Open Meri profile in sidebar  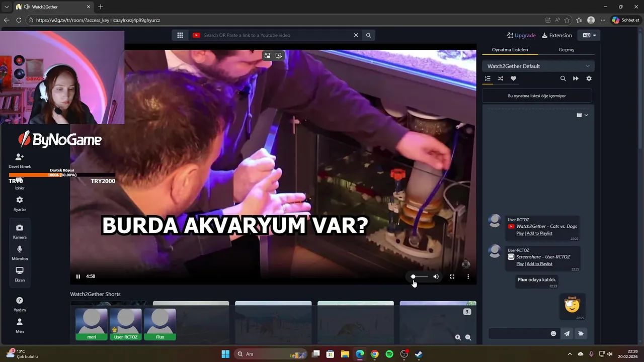coord(20,325)
